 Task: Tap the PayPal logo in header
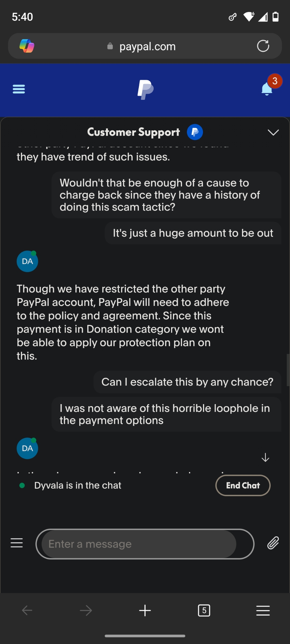145,90
